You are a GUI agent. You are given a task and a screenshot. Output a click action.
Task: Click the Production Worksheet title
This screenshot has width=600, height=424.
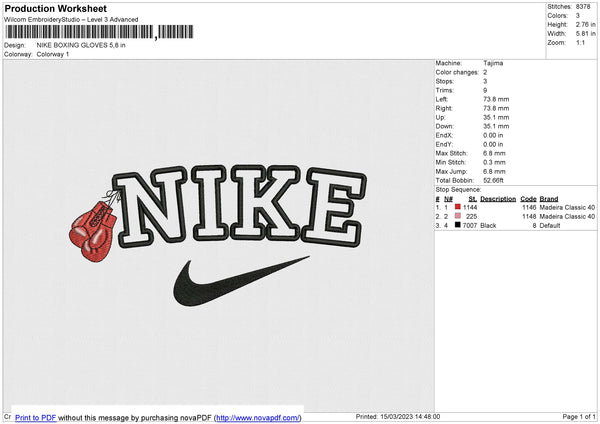56,8
